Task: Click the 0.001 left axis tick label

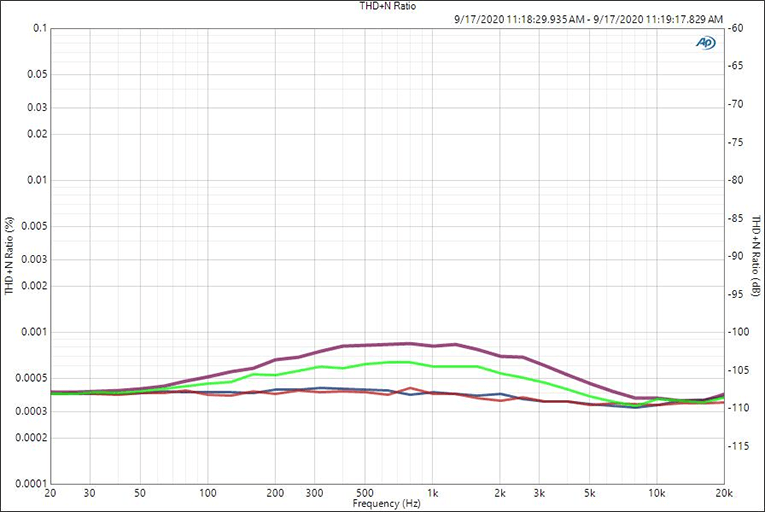Action: coord(34,332)
